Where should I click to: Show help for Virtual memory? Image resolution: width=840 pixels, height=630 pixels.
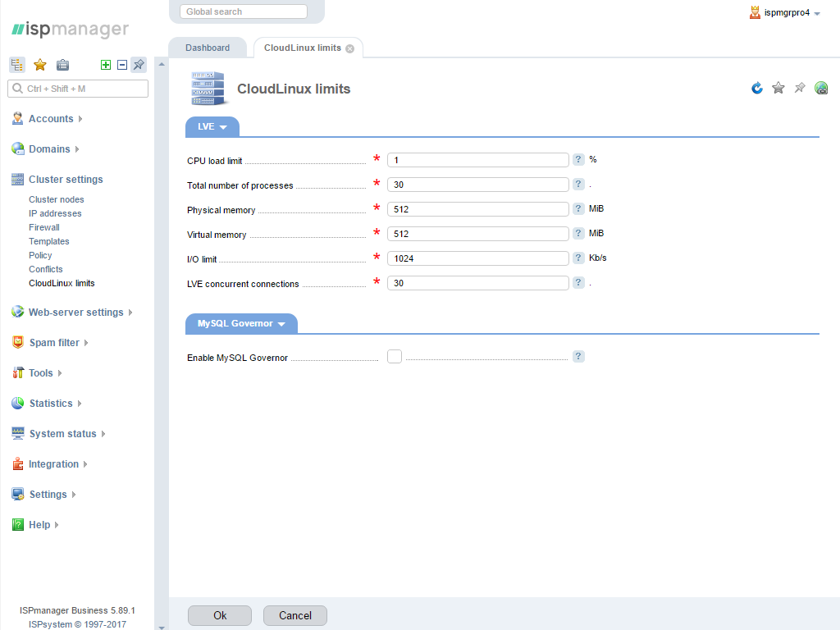pos(578,234)
